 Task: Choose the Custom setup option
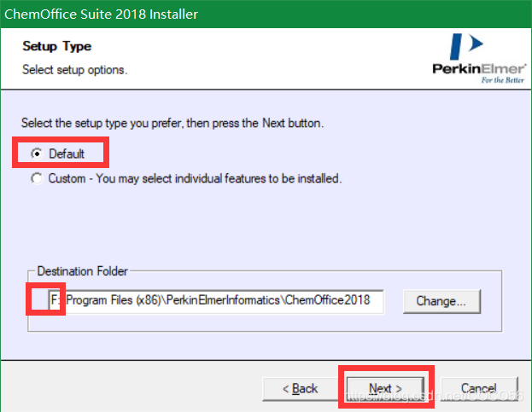pyautogui.click(x=37, y=178)
